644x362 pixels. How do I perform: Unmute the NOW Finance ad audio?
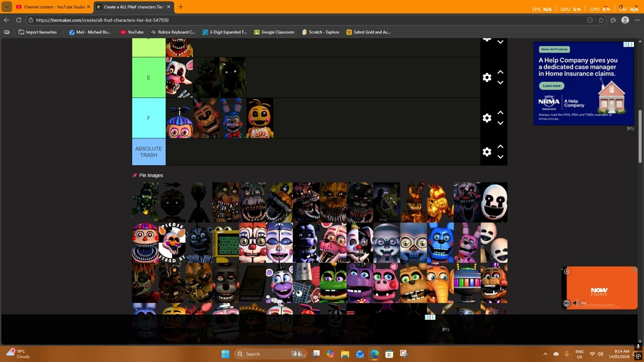[x=576, y=303]
